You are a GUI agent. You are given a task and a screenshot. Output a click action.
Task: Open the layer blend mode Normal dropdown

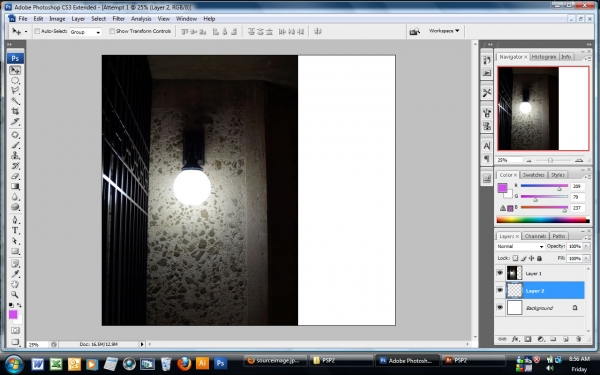click(520, 246)
